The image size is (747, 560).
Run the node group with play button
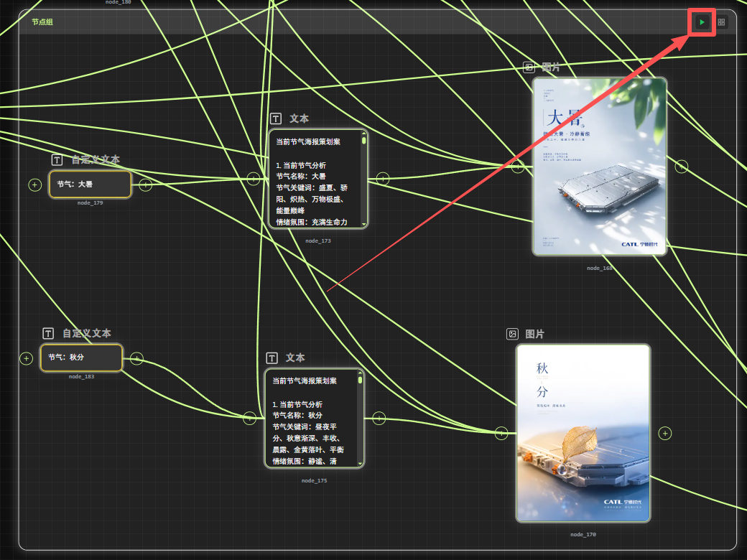[702, 22]
